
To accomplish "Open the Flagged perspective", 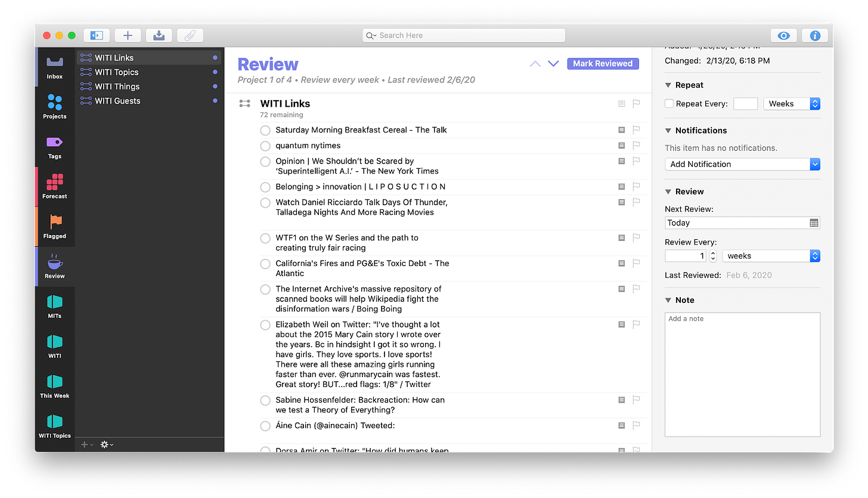I will pos(55,227).
